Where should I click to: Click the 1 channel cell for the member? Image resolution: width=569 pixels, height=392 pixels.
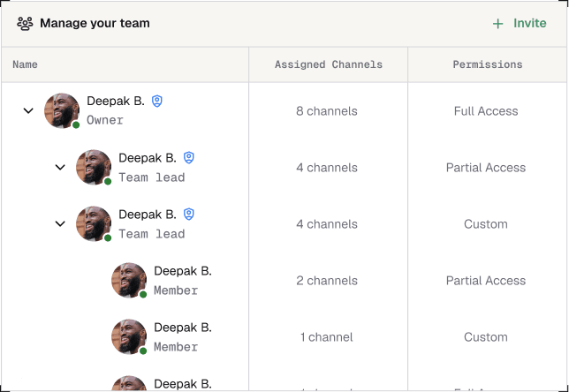[x=327, y=337]
